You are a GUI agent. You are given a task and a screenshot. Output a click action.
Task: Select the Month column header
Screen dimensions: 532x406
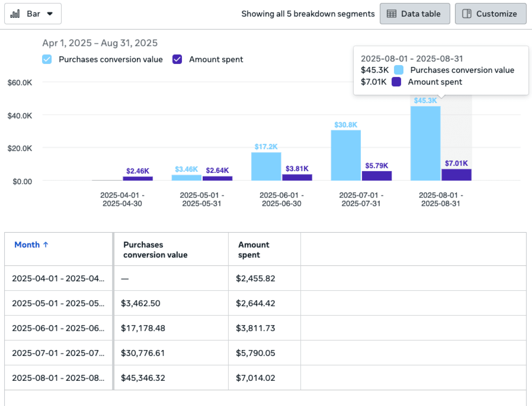point(27,244)
